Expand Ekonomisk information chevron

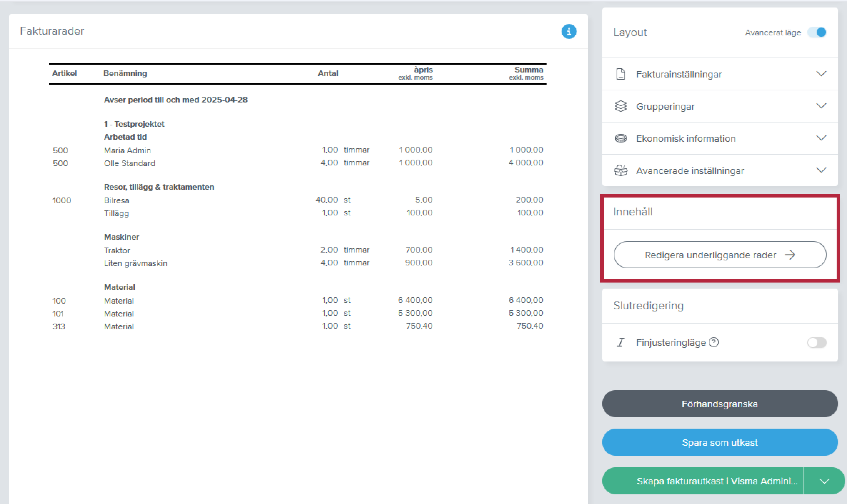(x=821, y=138)
